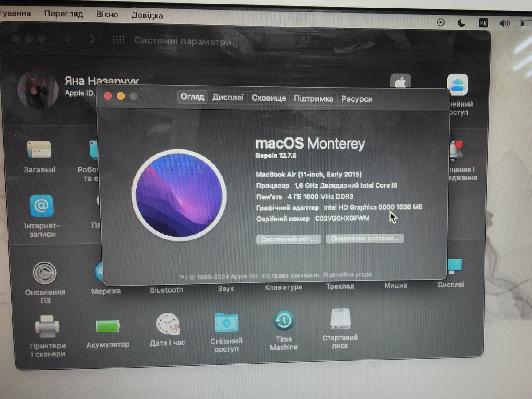The image size is (532, 399).
Task: Open the Дата і час clock icon
Action: point(168,324)
